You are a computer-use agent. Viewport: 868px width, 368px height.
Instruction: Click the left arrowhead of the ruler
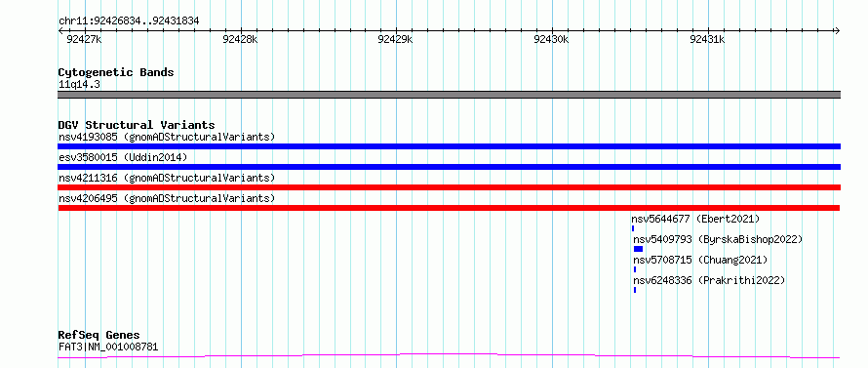(x=60, y=31)
